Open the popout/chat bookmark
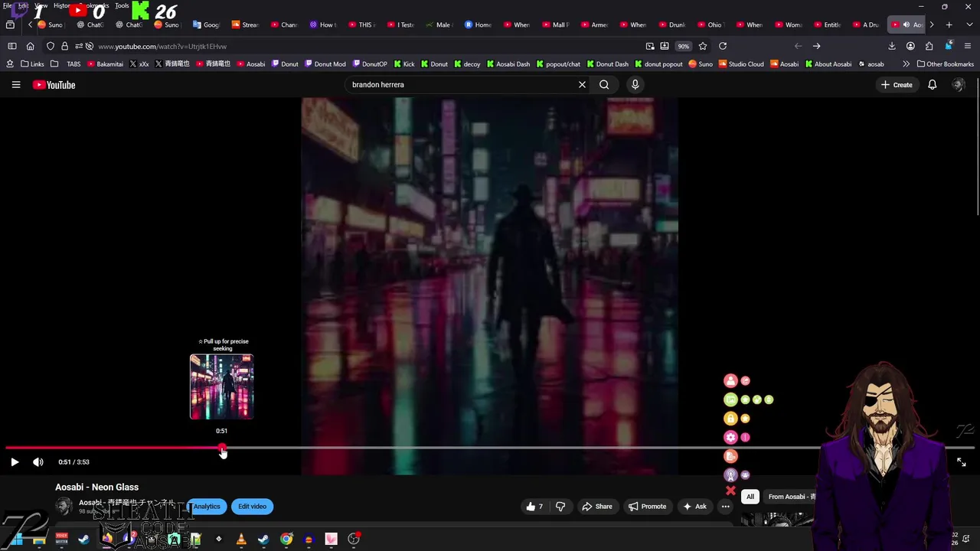This screenshot has height=551, width=980. pos(558,64)
